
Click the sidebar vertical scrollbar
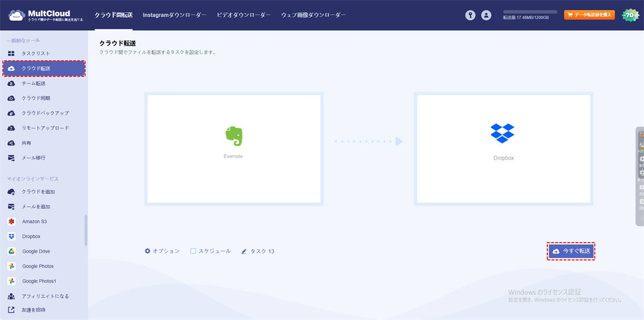pos(86,230)
